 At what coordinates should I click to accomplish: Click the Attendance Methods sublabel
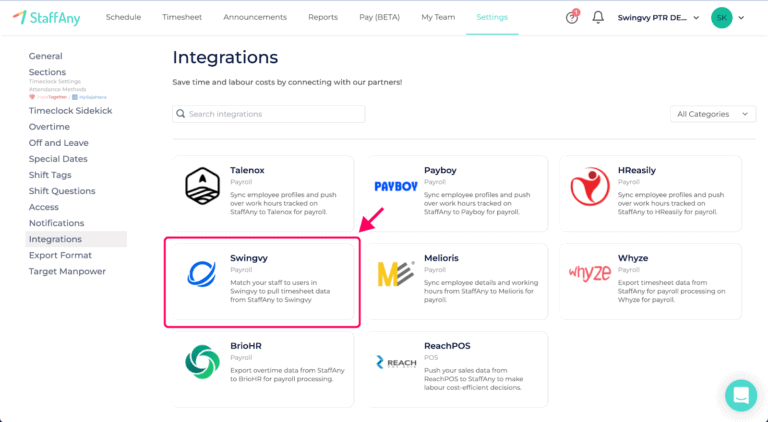pyautogui.click(x=57, y=89)
